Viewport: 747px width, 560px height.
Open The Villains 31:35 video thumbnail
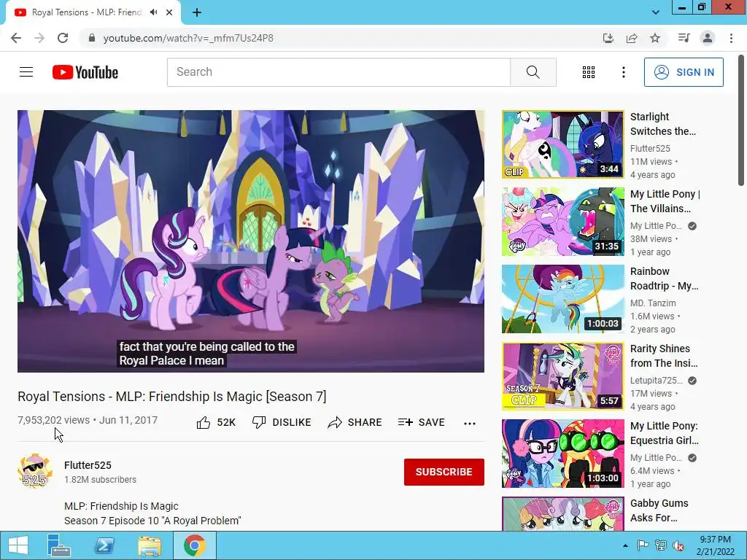(562, 222)
